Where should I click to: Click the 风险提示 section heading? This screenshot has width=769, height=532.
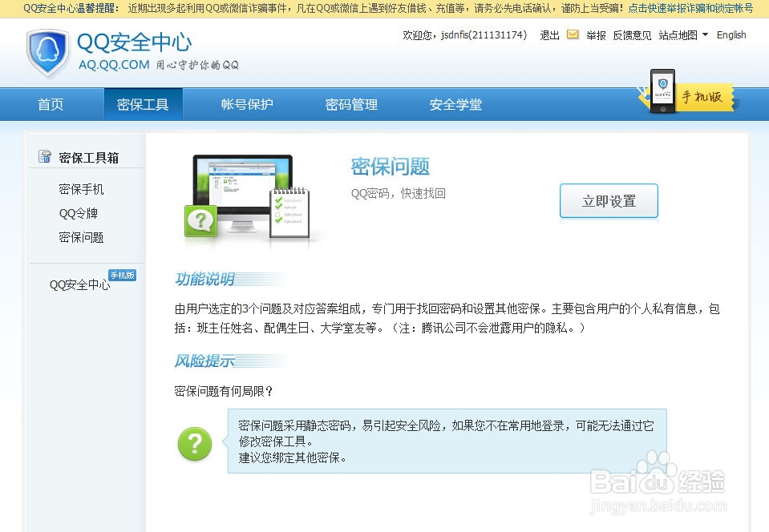pos(204,361)
